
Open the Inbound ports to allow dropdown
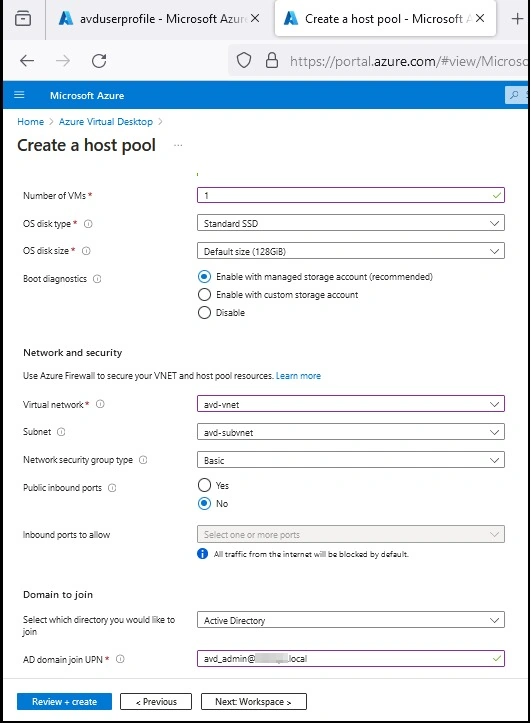351,534
